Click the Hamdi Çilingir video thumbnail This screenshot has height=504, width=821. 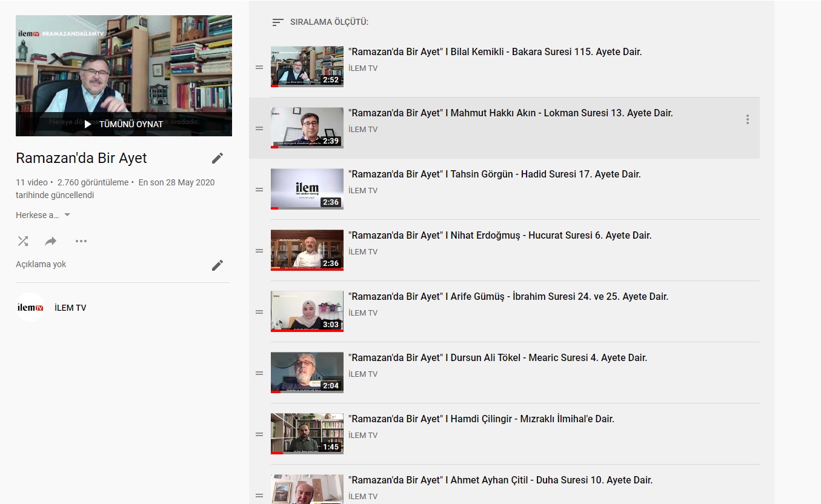click(x=307, y=434)
